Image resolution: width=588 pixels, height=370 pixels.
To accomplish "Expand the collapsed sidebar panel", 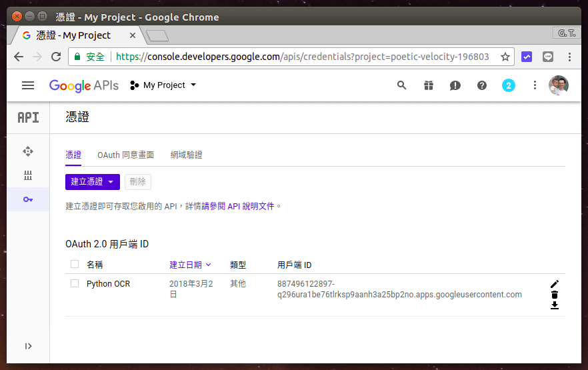I will click(28, 346).
